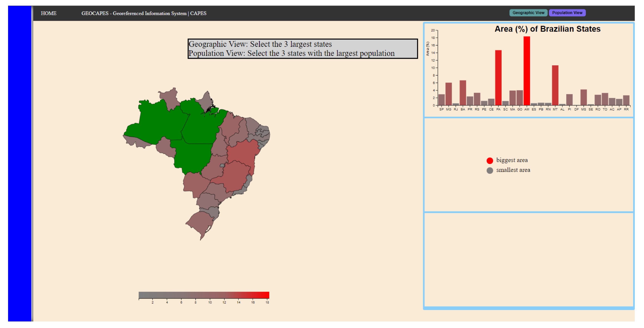Open the HOME link in navbar
This screenshot has width=644, height=328.
tap(48, 13)
